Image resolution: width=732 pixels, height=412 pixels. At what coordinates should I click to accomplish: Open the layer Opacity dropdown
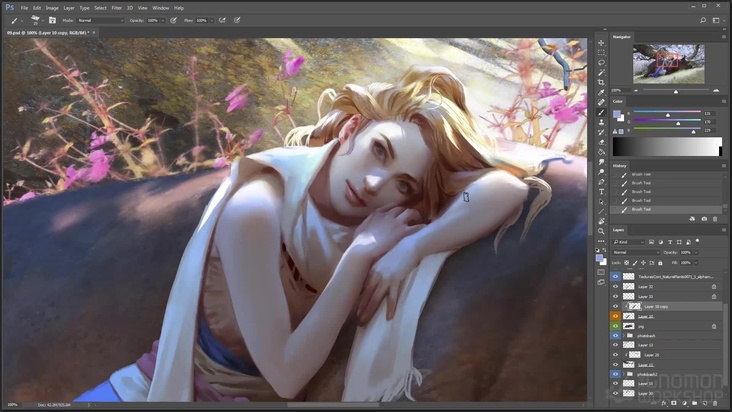(x=696, y=252)
